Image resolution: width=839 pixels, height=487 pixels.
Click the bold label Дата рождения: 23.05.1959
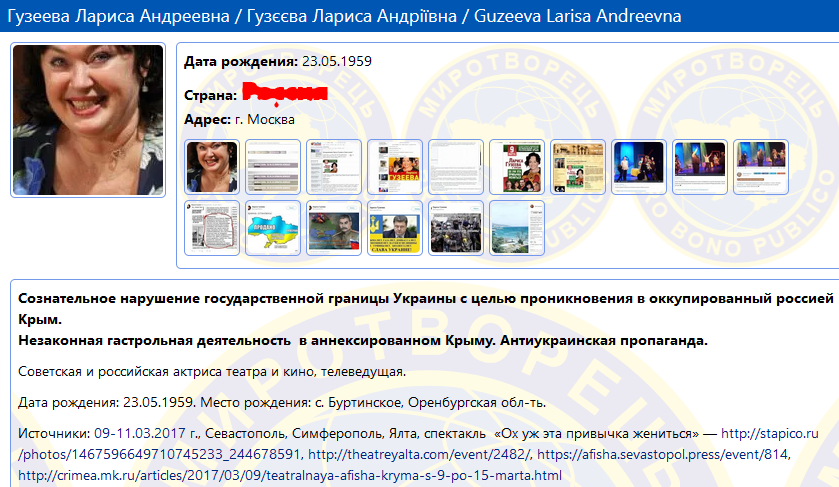tap(278, 62)
